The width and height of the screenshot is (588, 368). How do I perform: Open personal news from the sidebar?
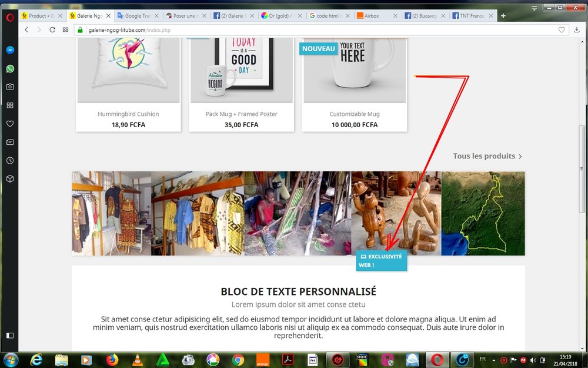[9, 142]
